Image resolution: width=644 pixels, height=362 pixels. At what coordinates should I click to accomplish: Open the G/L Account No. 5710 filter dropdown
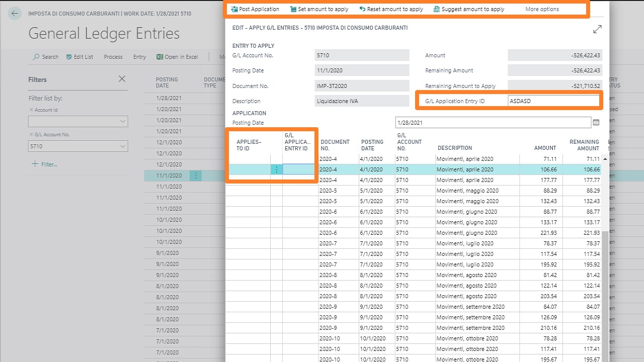point(123,146)
